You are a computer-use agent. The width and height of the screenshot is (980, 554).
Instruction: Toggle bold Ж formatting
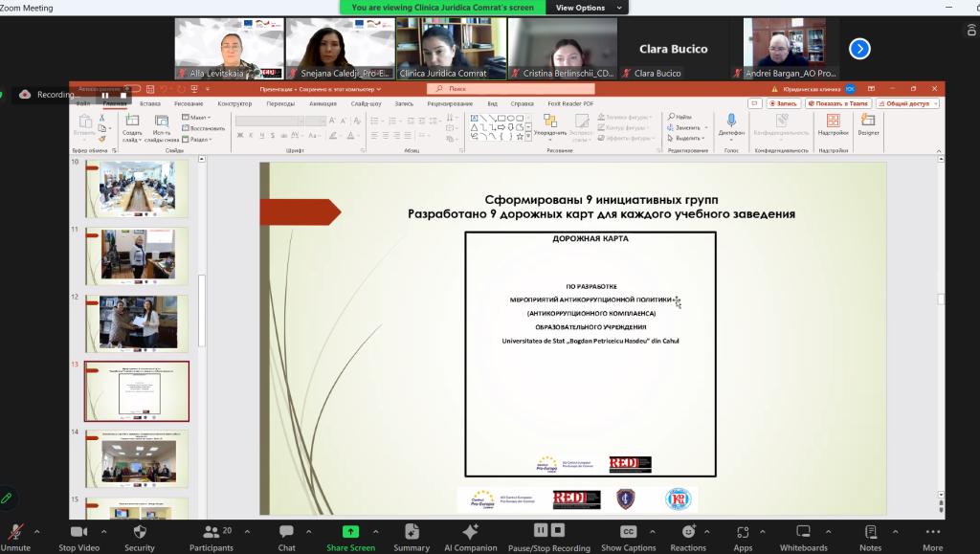(x=240, y=136)
